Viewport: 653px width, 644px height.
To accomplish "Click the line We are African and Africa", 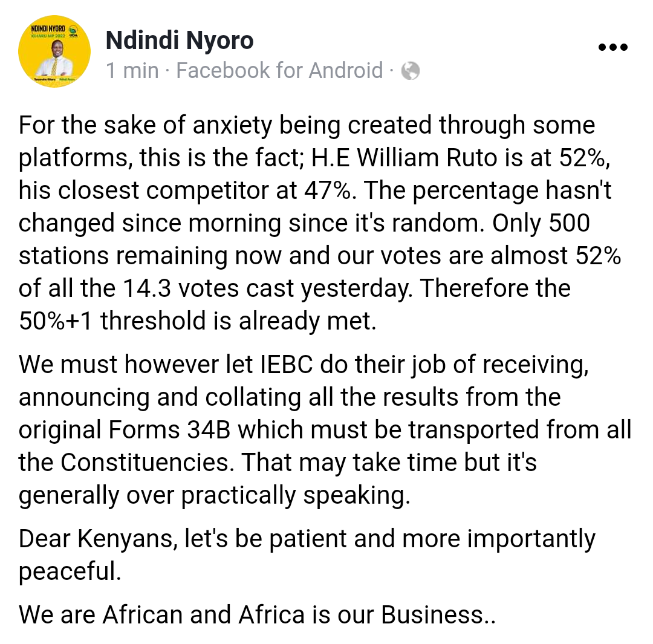I will [258, 614].
